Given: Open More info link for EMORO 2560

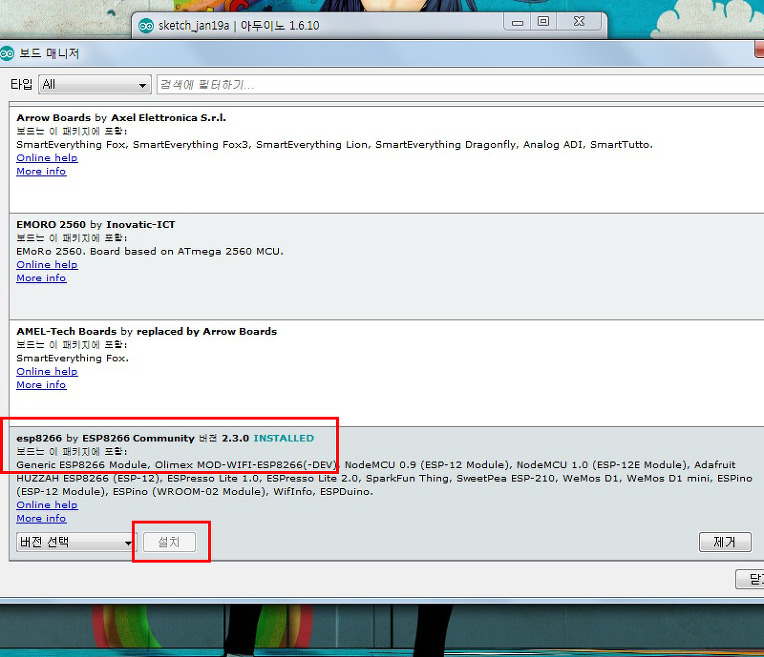Looking at the screenshot, I should [x=41, y=278].
